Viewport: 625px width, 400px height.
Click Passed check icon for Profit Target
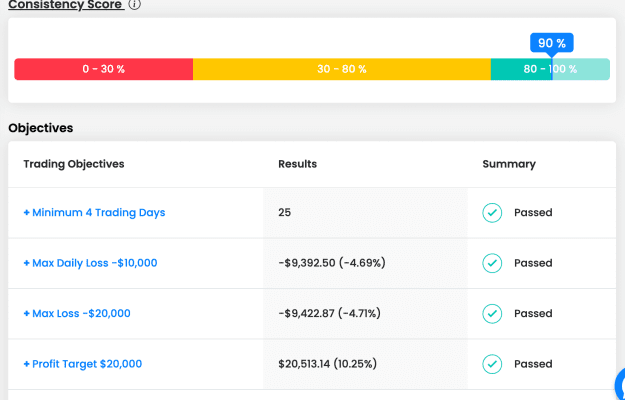[492, 364]
